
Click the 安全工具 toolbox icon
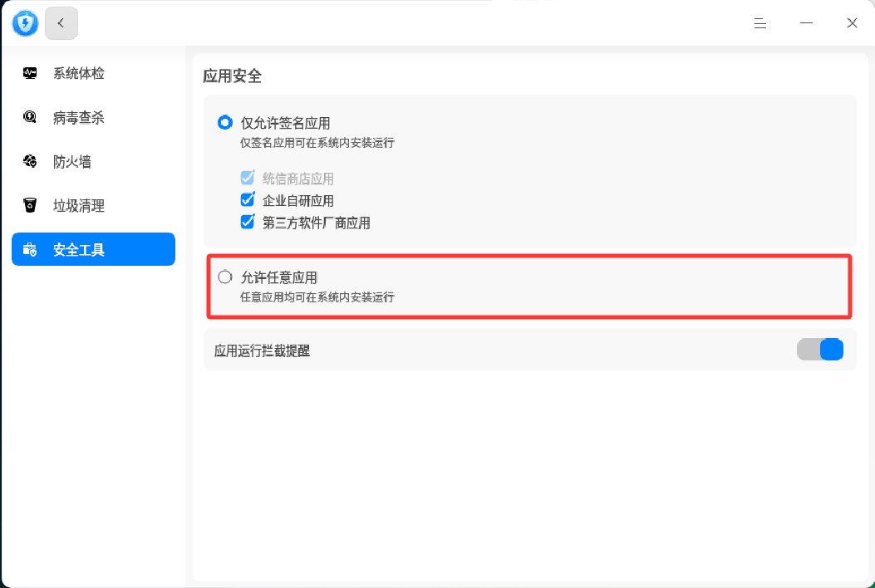(30, 249)
